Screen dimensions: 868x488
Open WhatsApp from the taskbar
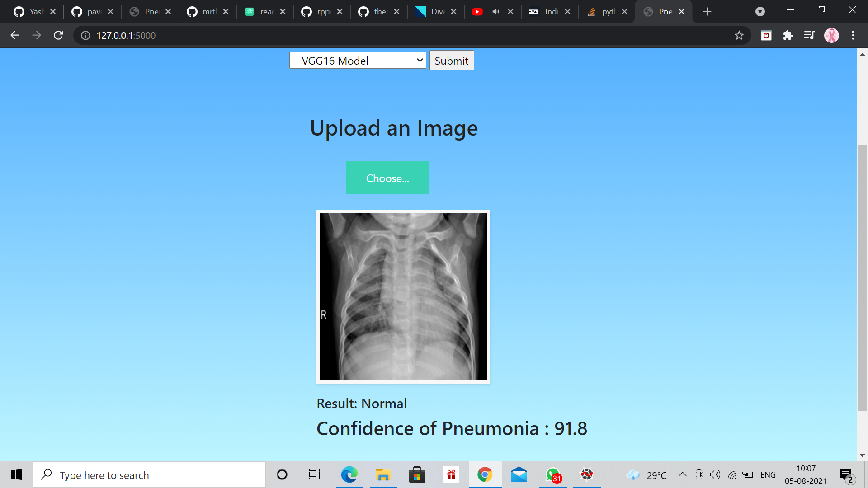[552, 474]
